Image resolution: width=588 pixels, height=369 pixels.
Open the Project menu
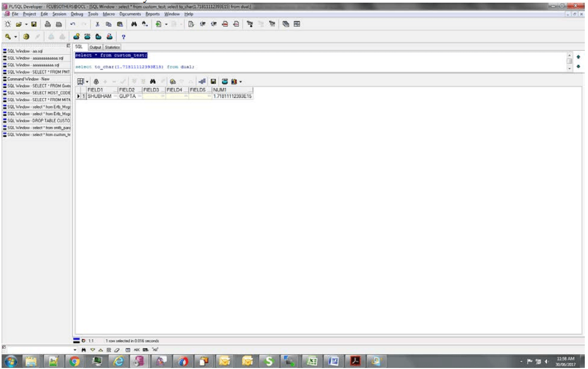click(29, 14)
